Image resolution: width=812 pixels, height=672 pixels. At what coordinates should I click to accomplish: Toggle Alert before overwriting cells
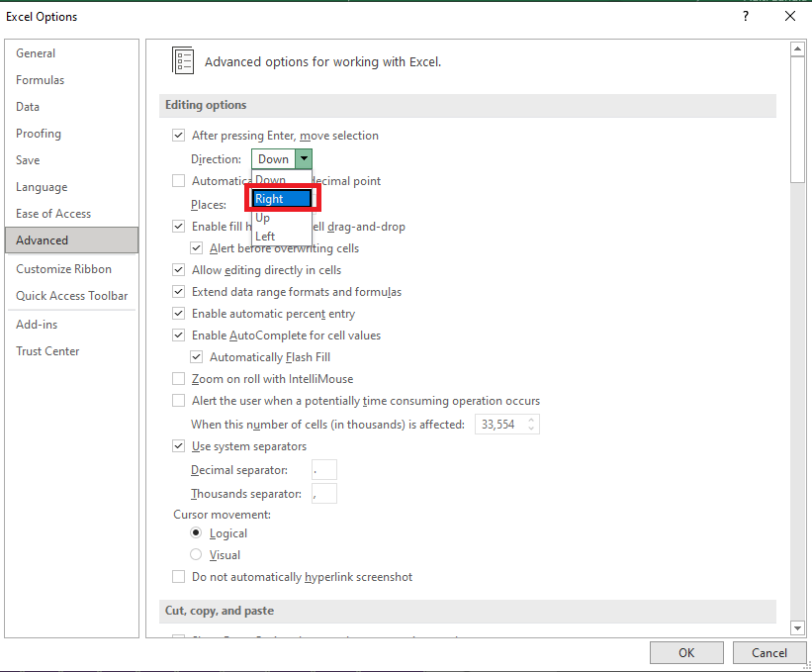(196, 248)
